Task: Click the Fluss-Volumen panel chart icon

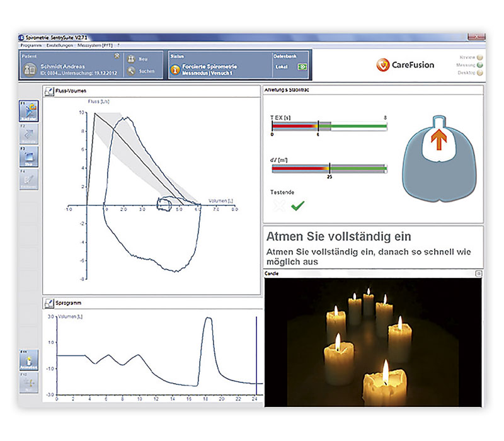Action: click(49, 92)
